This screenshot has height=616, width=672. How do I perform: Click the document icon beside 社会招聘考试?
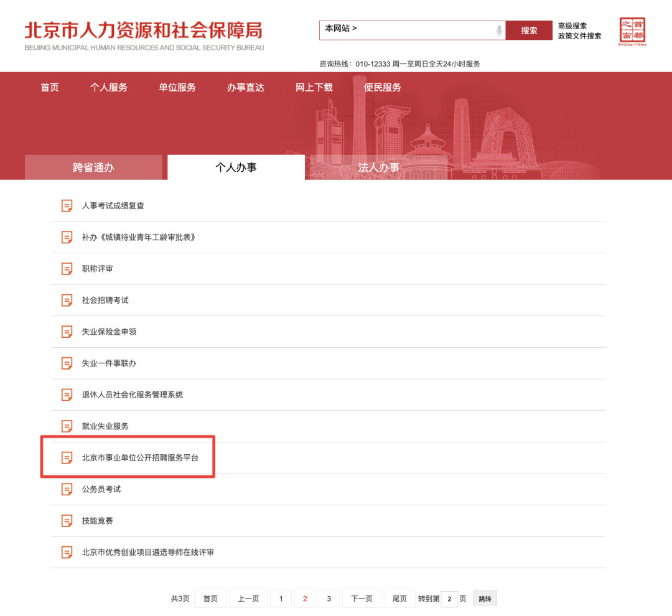(66, 300)
